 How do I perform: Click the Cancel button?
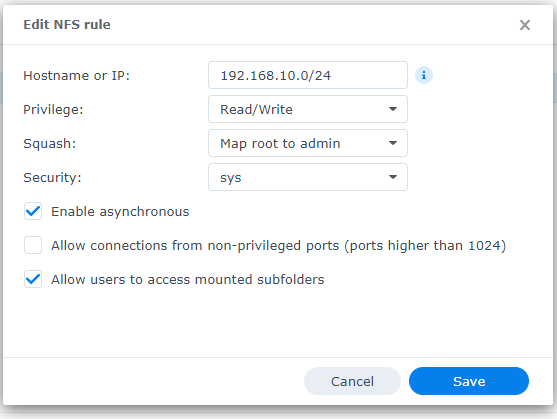(x=352, y=381)
